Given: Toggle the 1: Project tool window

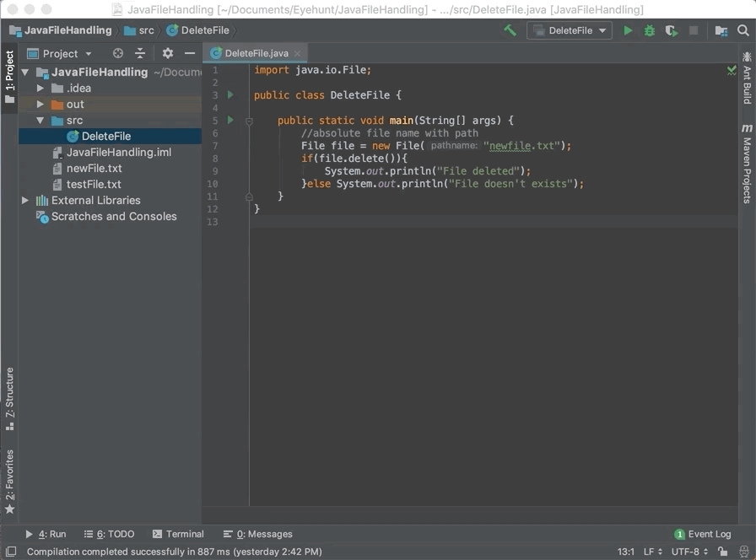Looking at the screenshot, I should pos(9,77).
